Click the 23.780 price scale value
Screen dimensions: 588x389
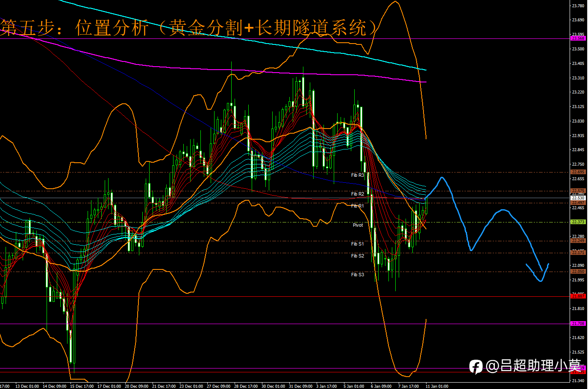[578, 6]
